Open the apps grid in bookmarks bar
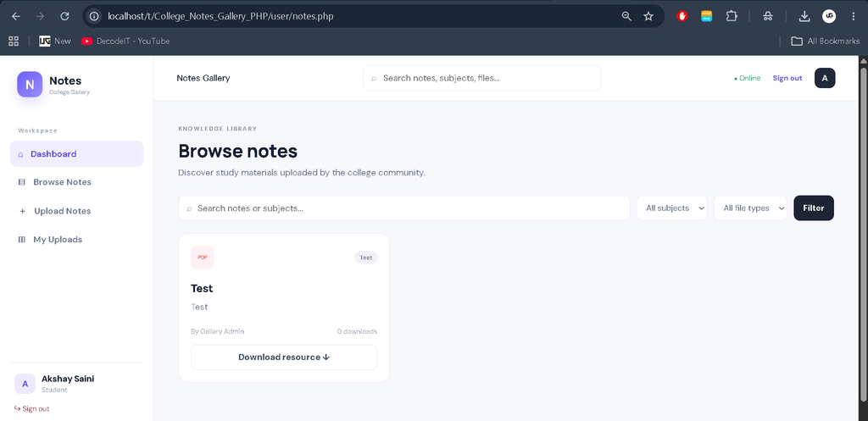This screenshot has width=868, height=421. tap(14, 41)
